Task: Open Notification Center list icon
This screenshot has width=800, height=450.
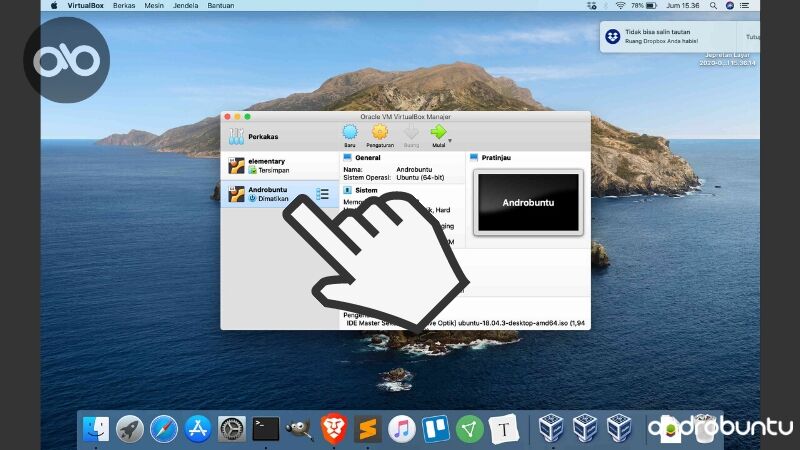Action: (744, 6)
